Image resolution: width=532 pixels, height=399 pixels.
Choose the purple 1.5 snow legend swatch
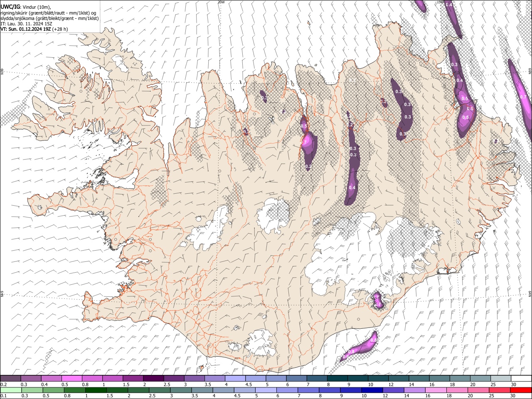133,379
